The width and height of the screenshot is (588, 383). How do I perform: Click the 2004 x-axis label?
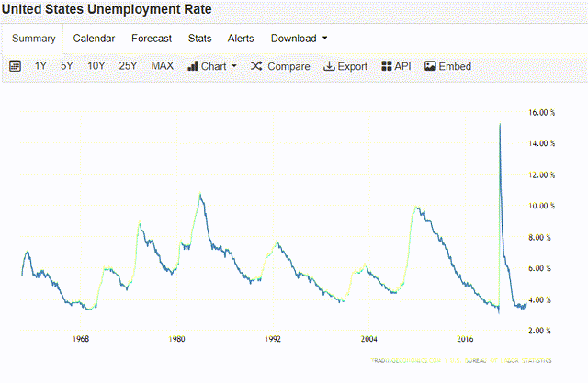(369, 339)
